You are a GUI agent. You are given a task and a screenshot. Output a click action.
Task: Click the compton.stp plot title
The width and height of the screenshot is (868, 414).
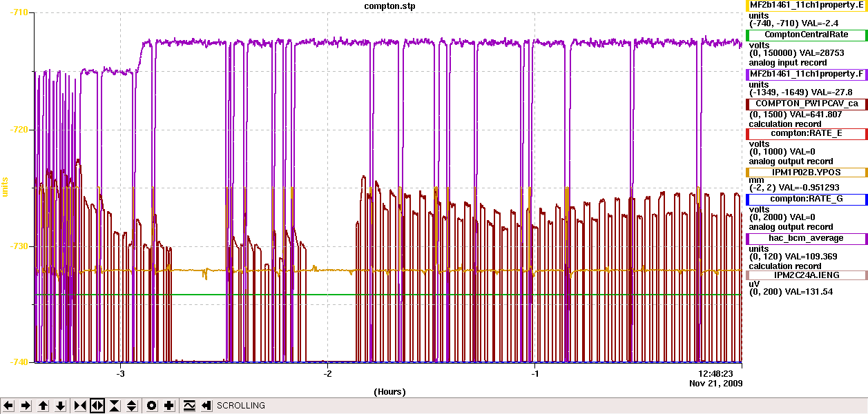389,6
